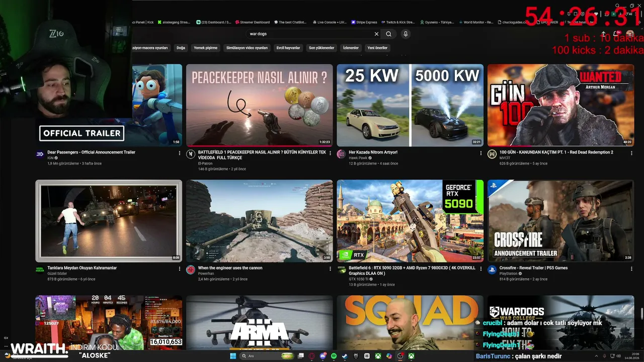Open the GTX 1050 Ti channel avatar

[x=341, y=269]
